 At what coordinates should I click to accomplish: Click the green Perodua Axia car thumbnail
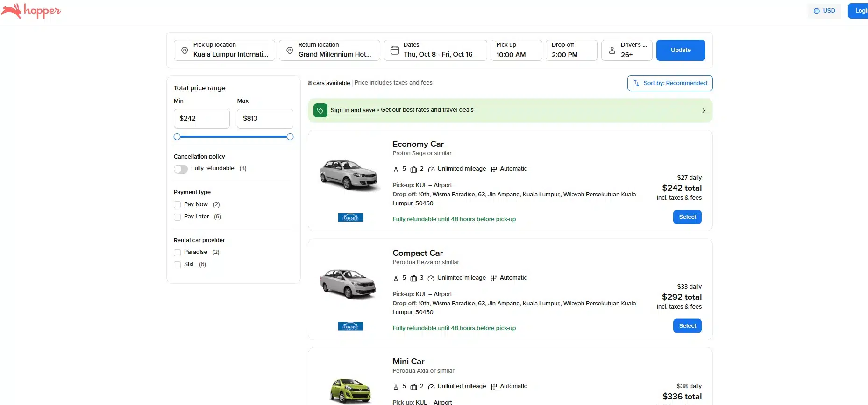point(350,391)
